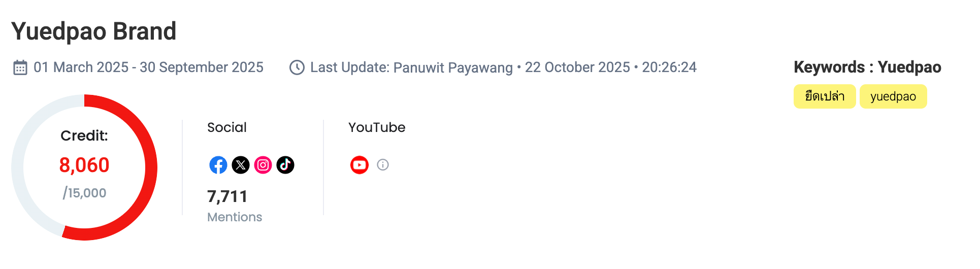Screen dimensions: 980x269
Task: Click the Keywords : Yuedpao label
Action: [867, 67]
